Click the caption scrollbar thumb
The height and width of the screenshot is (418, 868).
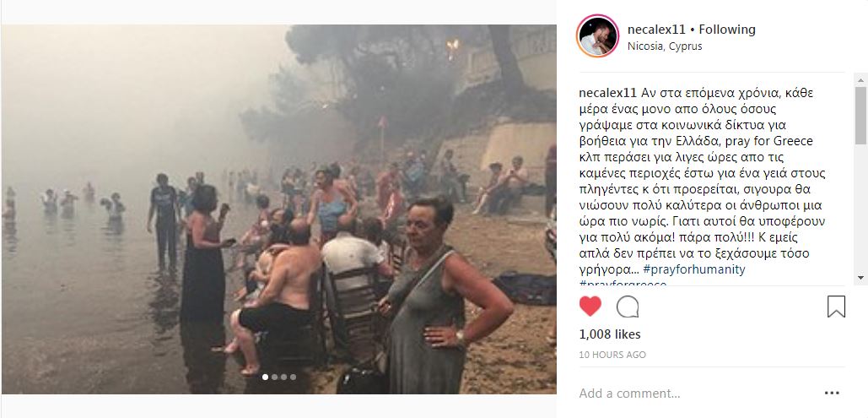860,115
